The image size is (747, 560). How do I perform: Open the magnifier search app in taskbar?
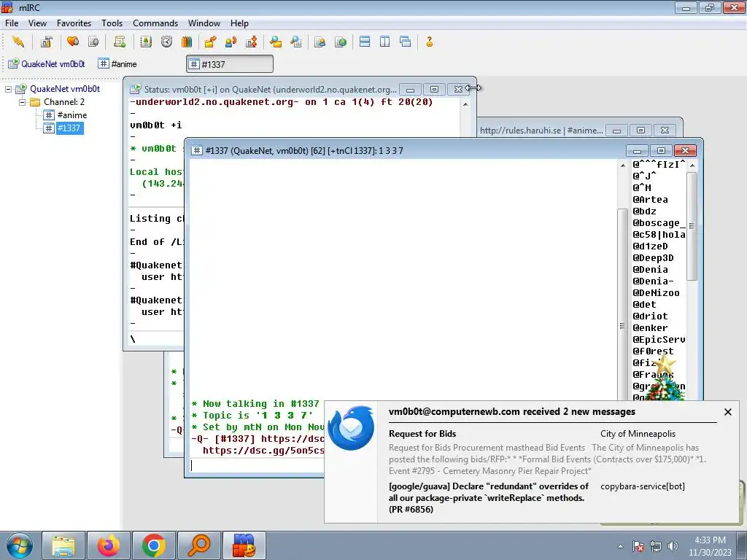198,545
